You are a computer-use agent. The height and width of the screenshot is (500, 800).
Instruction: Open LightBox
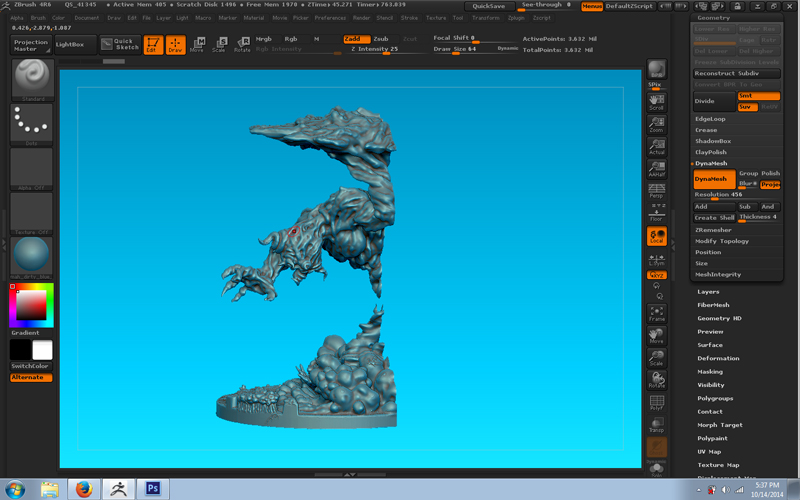(75, 45)
